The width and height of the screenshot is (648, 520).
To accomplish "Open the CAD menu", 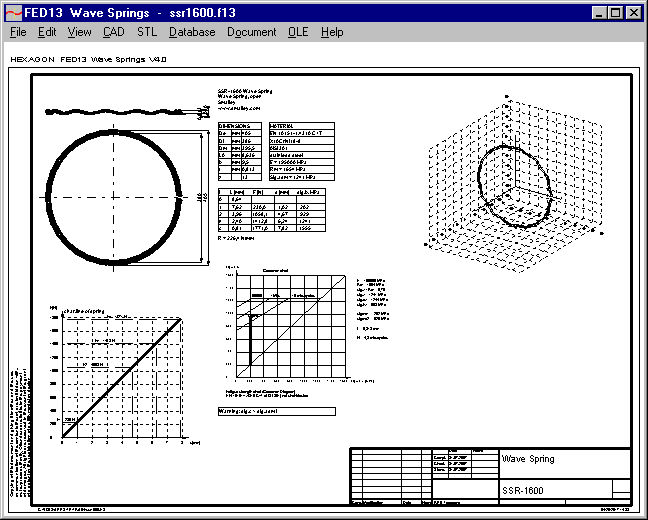I will [x=114, y=32].
